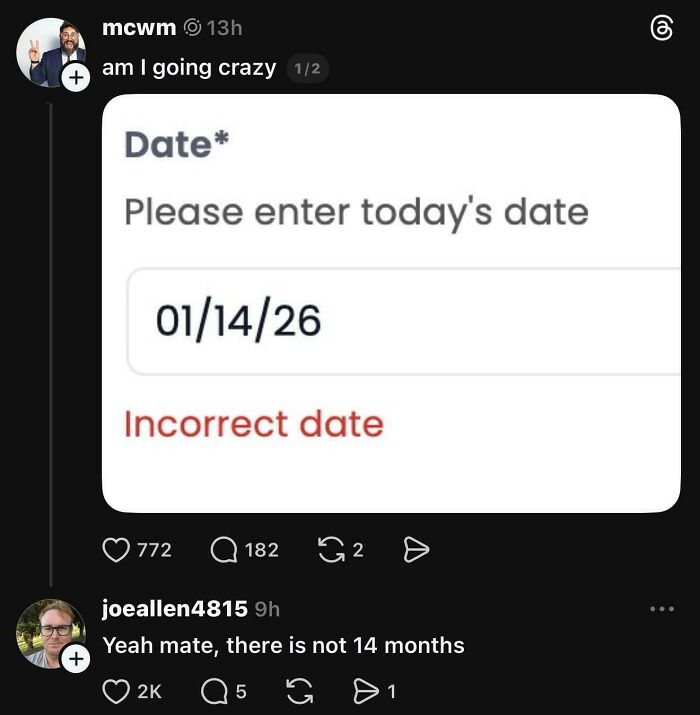Image resolution: width=700 pixels, height=715 pixels.
Task: Repost joeallen4815's reply
Action: 300,690
